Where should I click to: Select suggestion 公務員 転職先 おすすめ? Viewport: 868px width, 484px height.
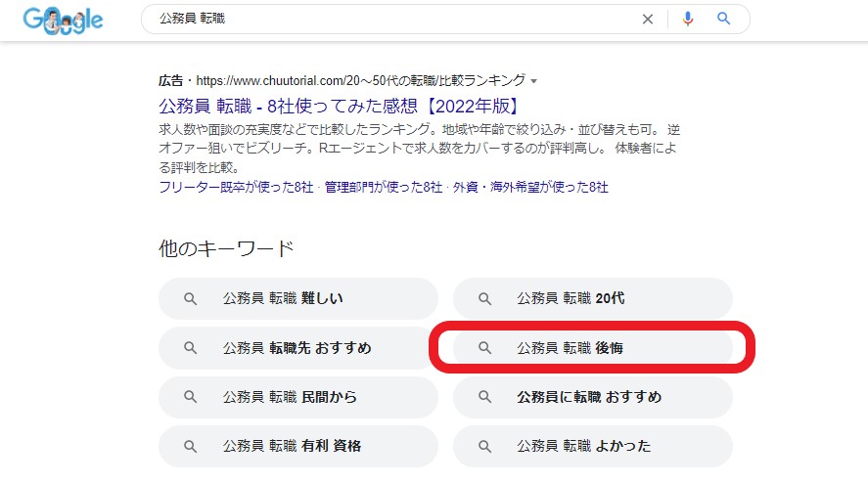pos(297,348)
